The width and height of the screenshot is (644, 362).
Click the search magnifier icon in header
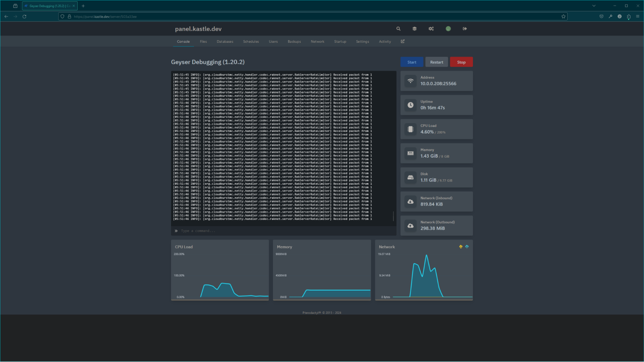coord(398,29)
